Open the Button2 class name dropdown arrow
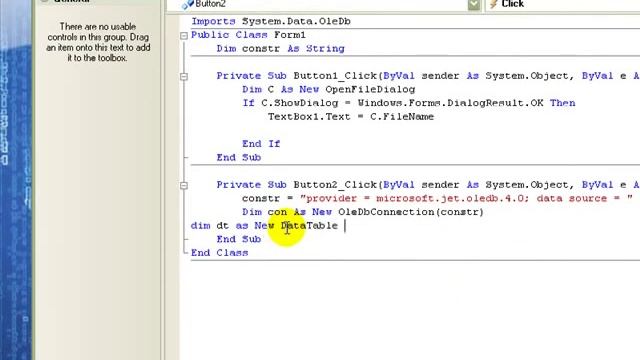The image size is (640, 360). click(473, 4)
